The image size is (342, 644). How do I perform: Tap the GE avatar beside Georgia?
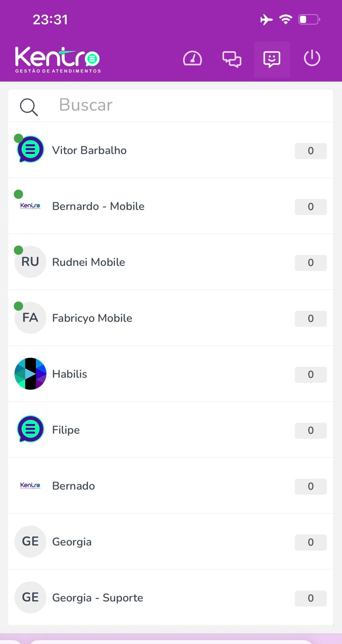pyautogui.click(x=31, y=541)
